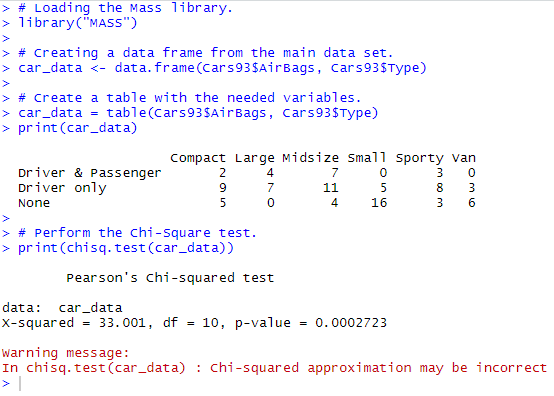Click the print(car_data) command
The height and width of the screenshot is (396, 554).
77,128
